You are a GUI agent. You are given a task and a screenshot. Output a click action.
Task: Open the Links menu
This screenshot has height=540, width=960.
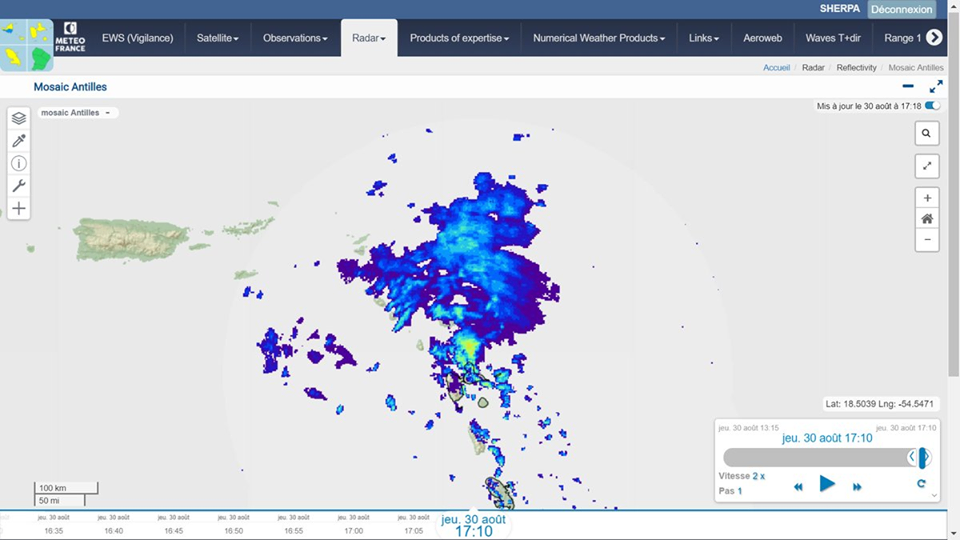point(703,38)
